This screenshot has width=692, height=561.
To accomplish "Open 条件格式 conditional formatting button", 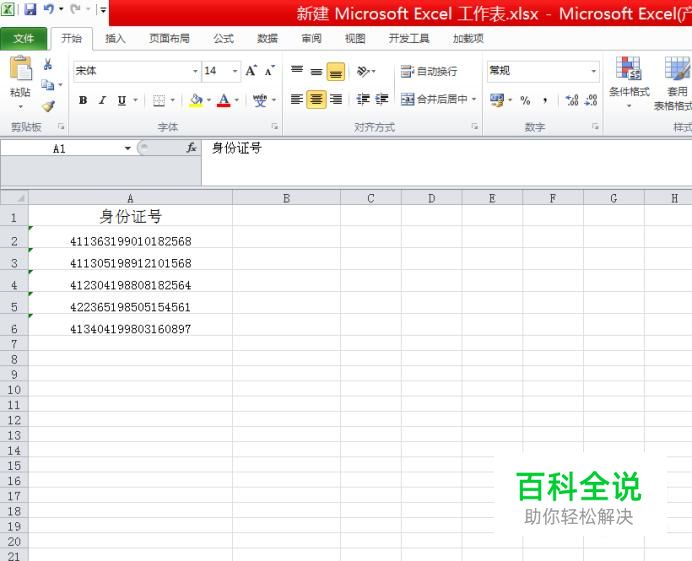I will click(629, 82).
